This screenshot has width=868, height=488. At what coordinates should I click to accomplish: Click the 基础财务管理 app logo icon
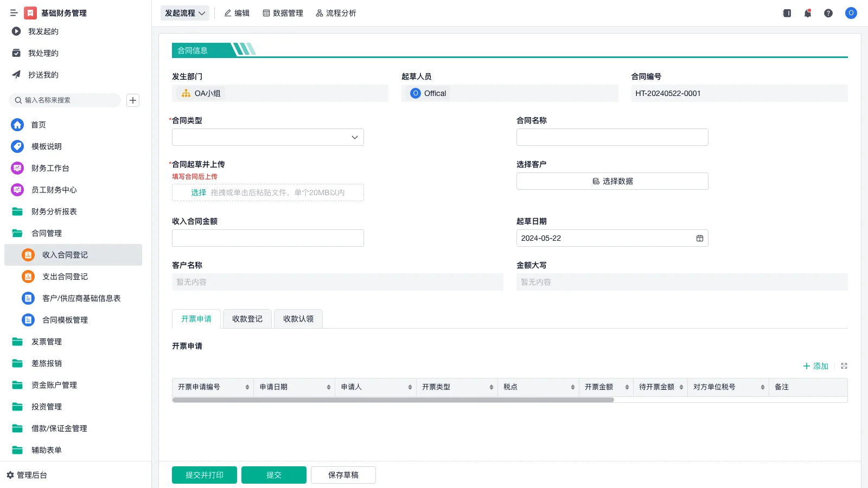(30, 13)
